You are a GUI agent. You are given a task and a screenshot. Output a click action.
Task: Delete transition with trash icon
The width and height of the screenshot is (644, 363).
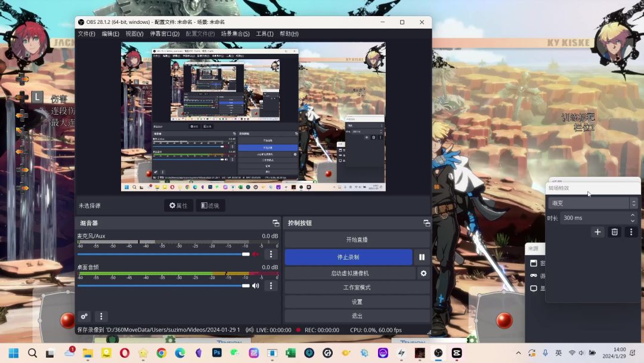coord(614,232)
